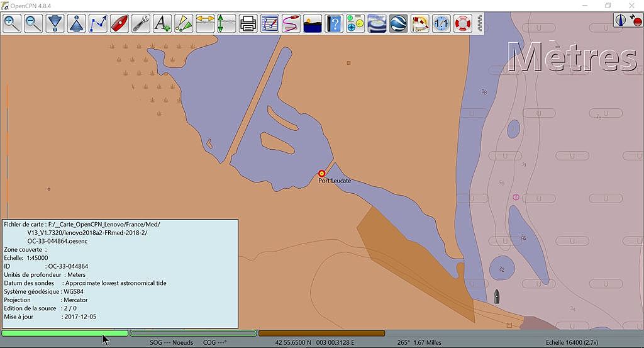This screenshot has width=644, height=348.
Task: Collapse the toolbar using the grabber handle
Action: click(479, 23)
